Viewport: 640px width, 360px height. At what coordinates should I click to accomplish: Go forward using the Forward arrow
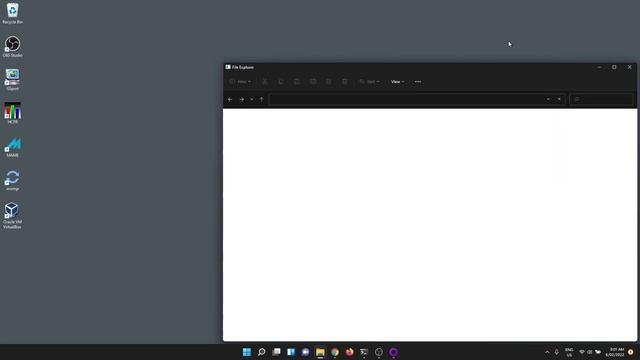click(242, 99)
